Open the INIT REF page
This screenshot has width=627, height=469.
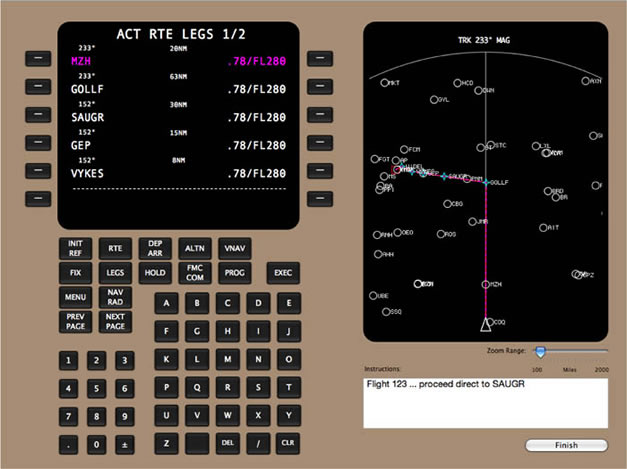point(75,248)
